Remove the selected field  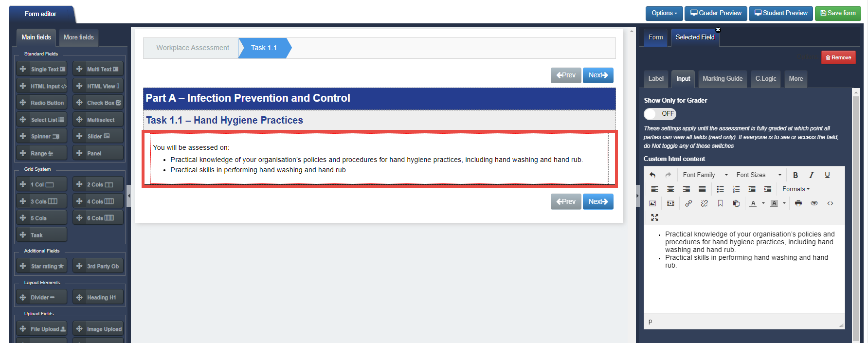tap(838, 57)
